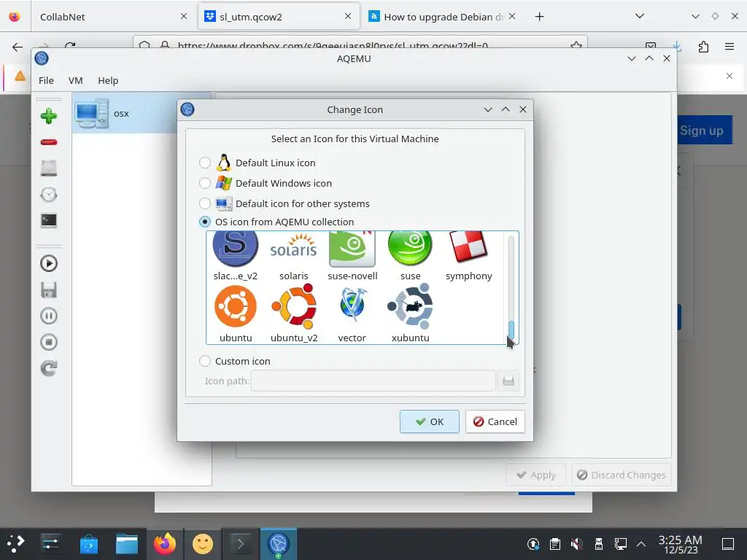Open the clock icon in AQEMU sidebar
Screen dimensions: 747x560
[x=49, y=194]
